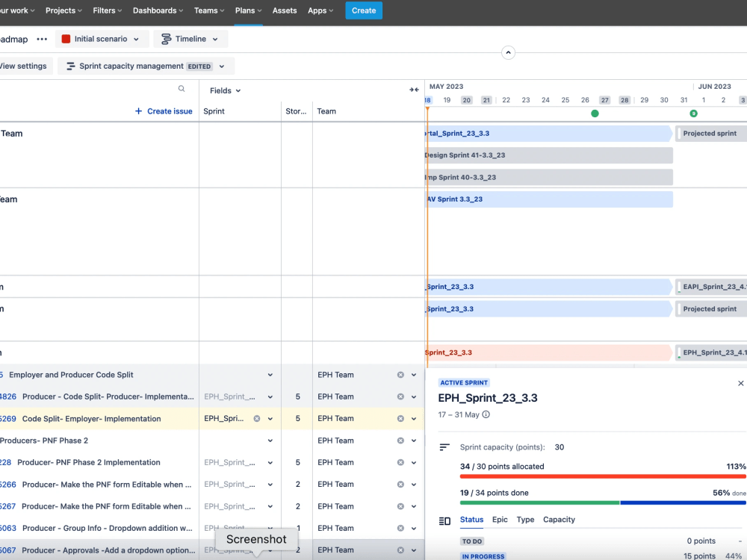
Task: Switch to the Capacity tab in the sprint panel
Action: tap(559, 520)
